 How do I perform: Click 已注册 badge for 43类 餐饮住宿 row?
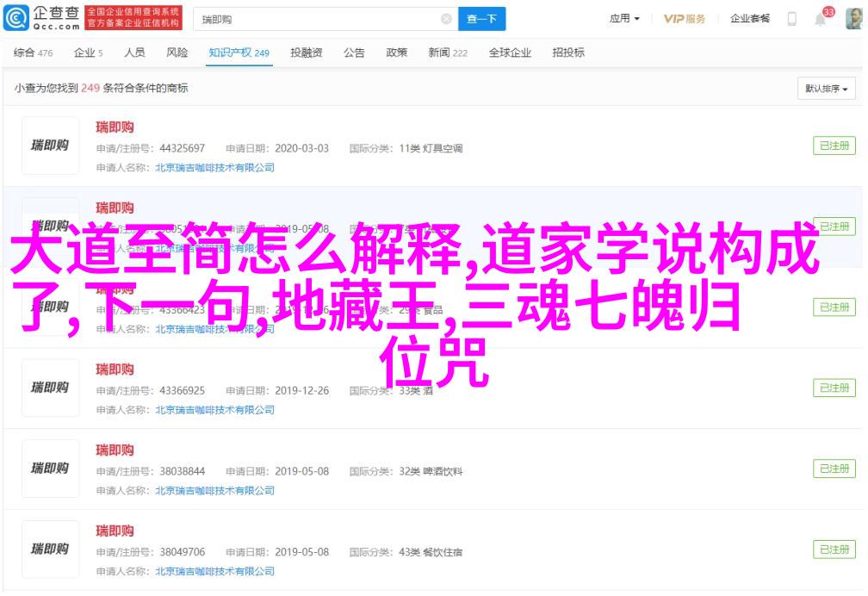tap(834, 549)
